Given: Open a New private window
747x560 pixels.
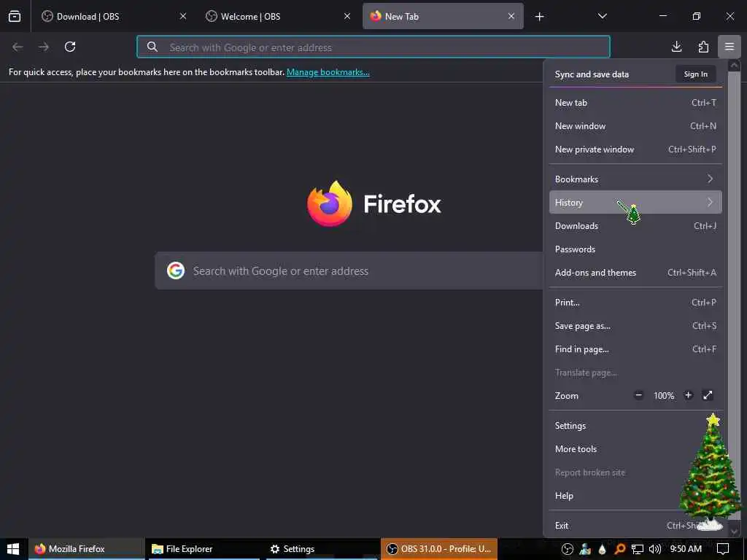Looking at the screenshot, I should [635, 149].
